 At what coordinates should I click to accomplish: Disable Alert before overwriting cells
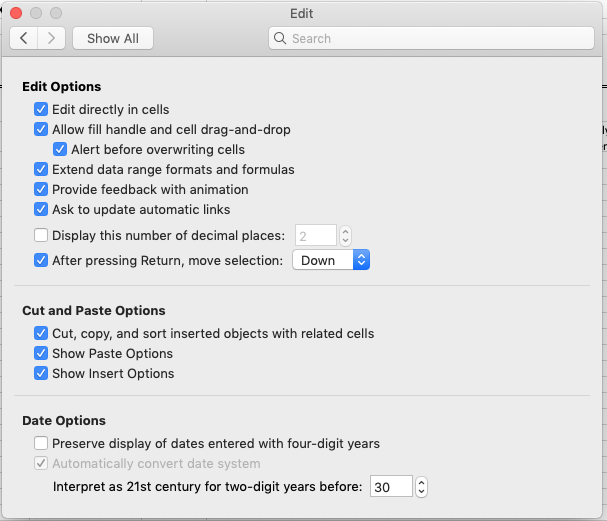pyautogui.click(x=60, y=149)
